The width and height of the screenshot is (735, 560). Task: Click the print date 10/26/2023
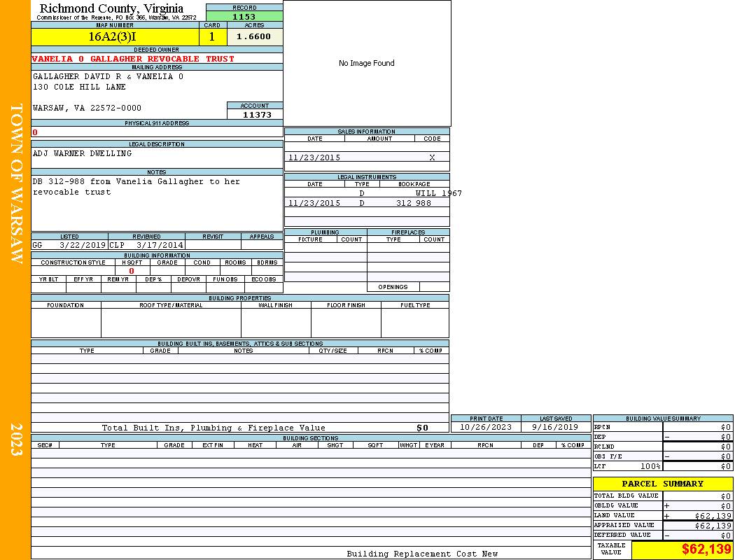[486, 428]
